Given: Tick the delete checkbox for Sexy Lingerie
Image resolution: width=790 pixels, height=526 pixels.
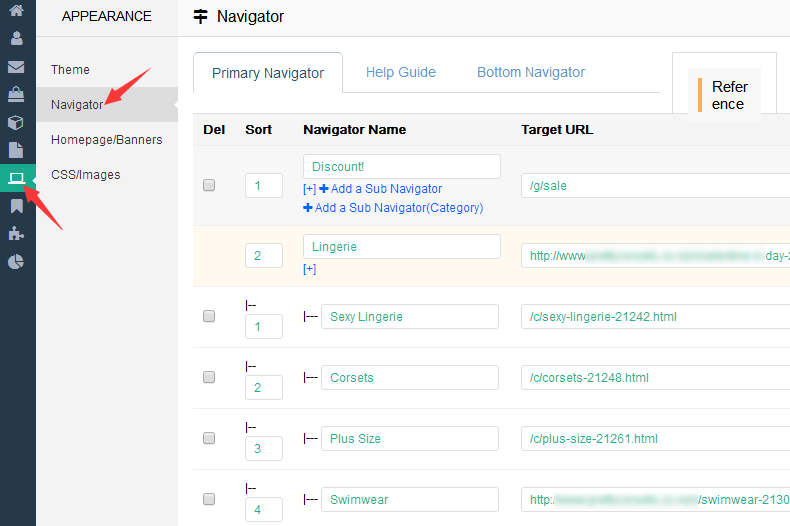Looking at the screenshot, I should [209, 316].
